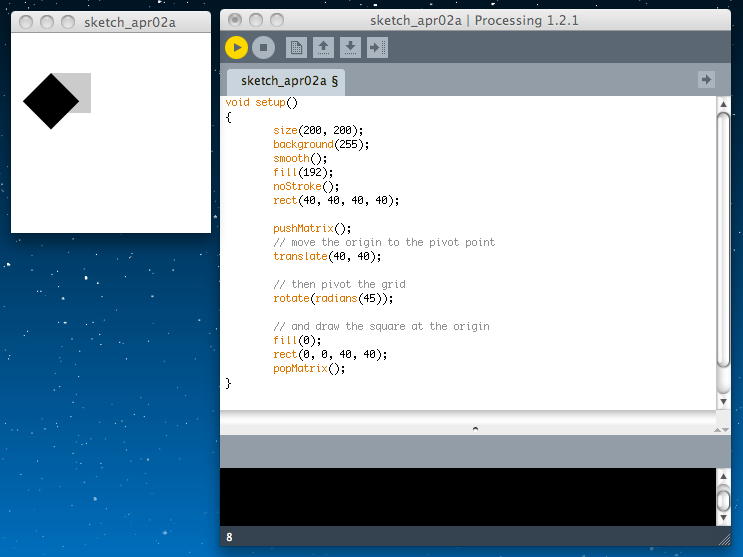Click the yellow Run button

236,47
